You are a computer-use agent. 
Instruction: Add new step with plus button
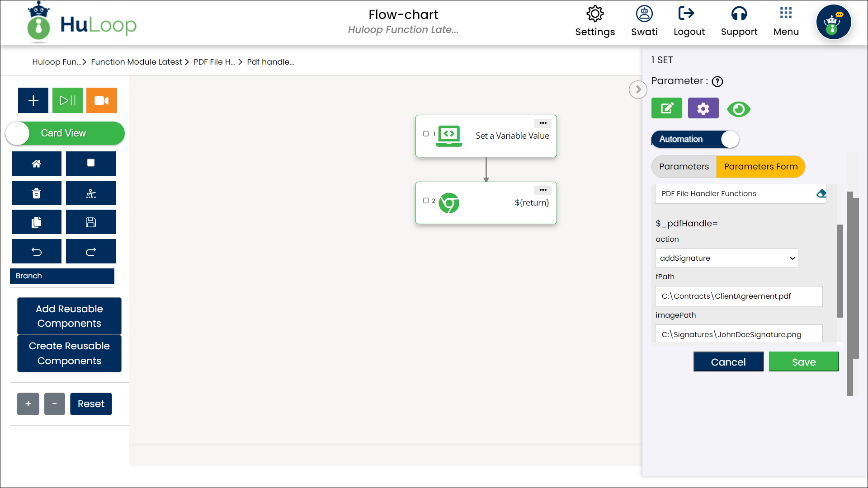coord(33,100)
